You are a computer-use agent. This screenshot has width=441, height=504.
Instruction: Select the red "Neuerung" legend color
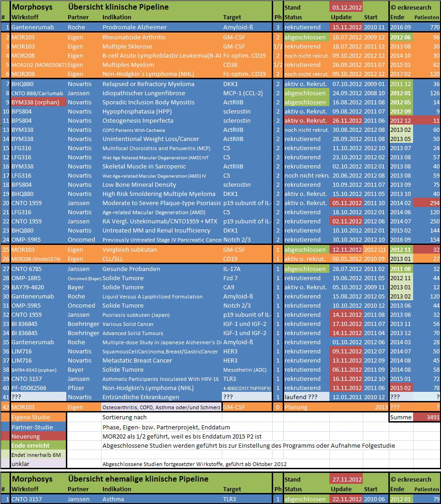[x=33, y=436]
